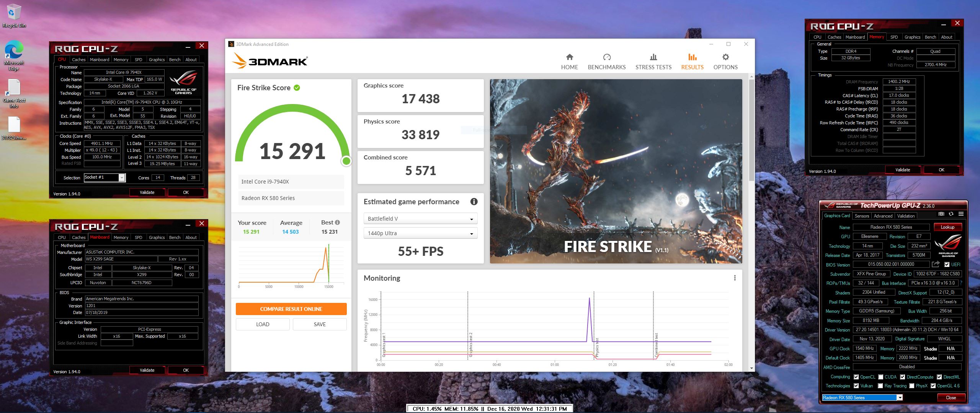Click LOAD button in 3DMark
Viewport: 980px width, 413px height.
coord(263,324)
